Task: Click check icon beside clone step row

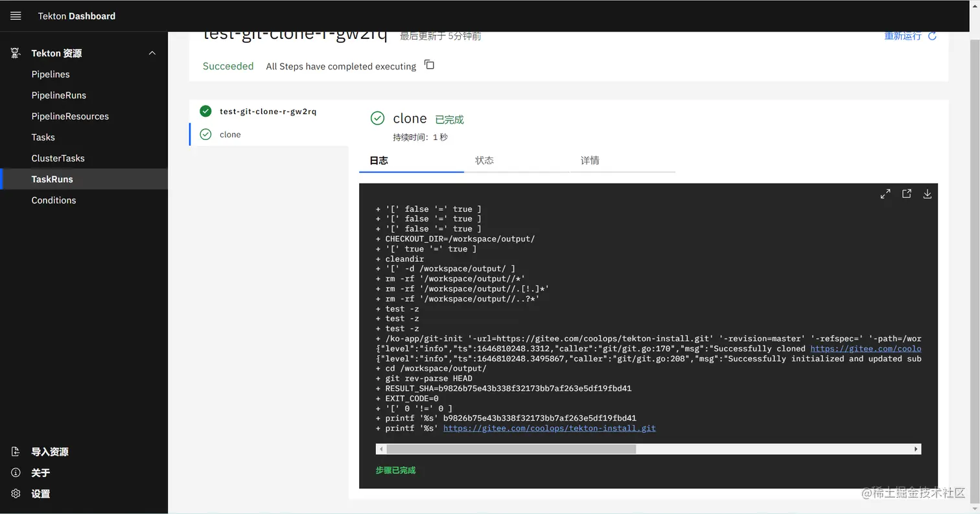Action: tap(205, 134)
